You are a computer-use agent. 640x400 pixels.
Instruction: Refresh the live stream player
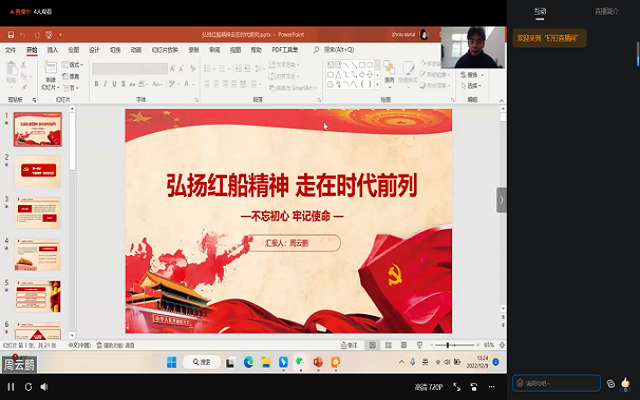[28, 387]
